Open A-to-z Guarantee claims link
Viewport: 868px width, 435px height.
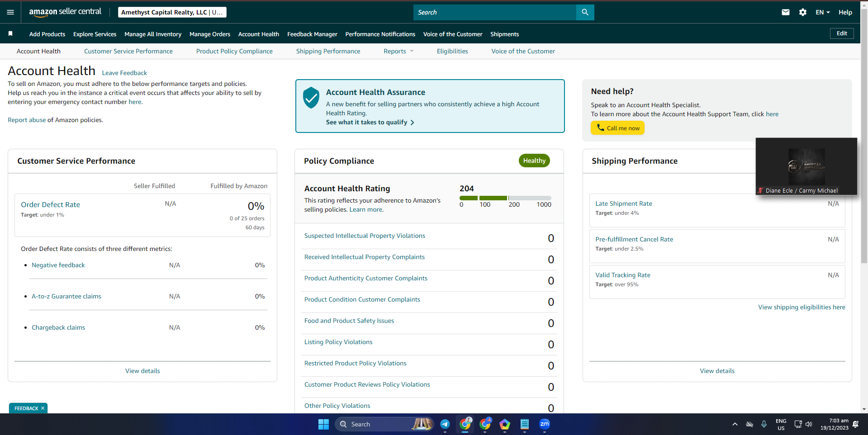[x=66, y=296]
